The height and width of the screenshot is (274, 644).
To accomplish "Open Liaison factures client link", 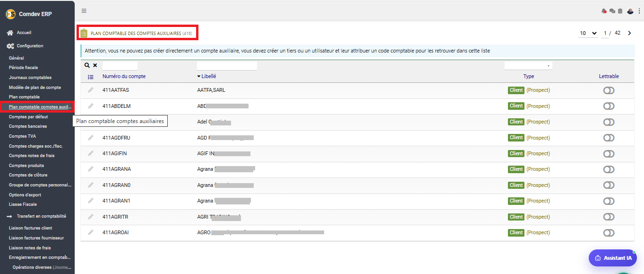I will (x=31, y=228).
